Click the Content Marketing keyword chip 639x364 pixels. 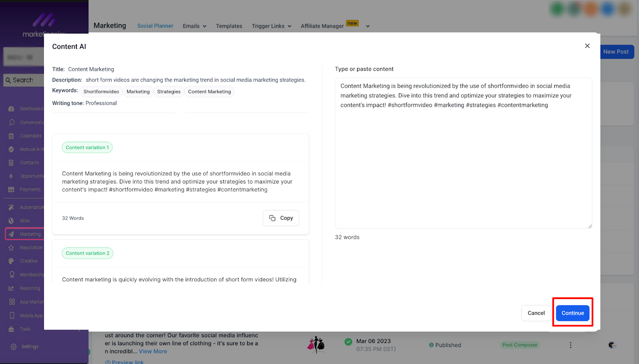pyautogui.click(x=209, y=91)
